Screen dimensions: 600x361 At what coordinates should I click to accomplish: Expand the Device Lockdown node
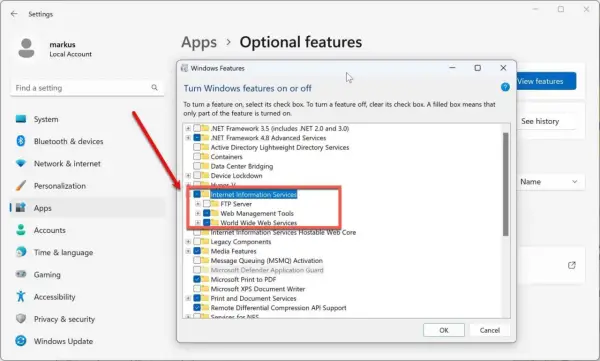pos(188,176)
